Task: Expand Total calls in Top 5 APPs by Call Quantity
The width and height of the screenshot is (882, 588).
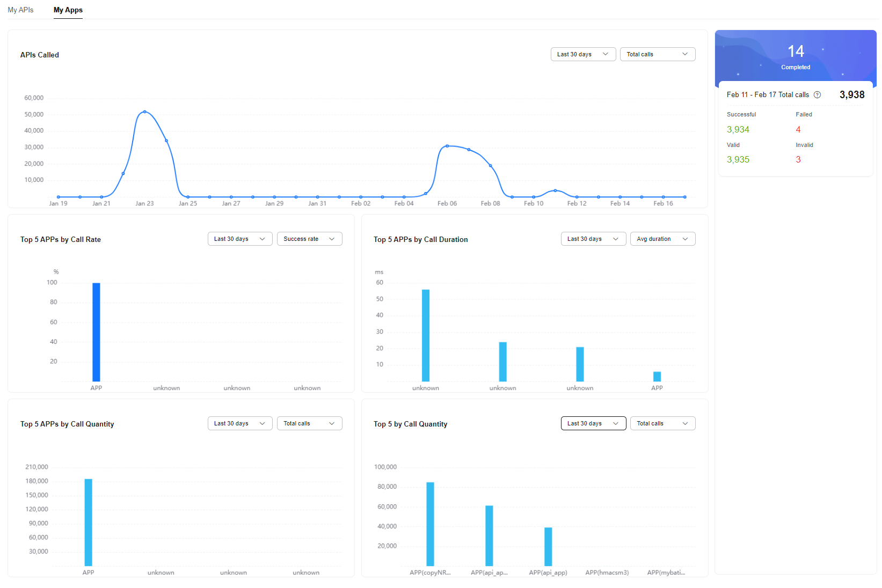Action: tap(309, 423)
